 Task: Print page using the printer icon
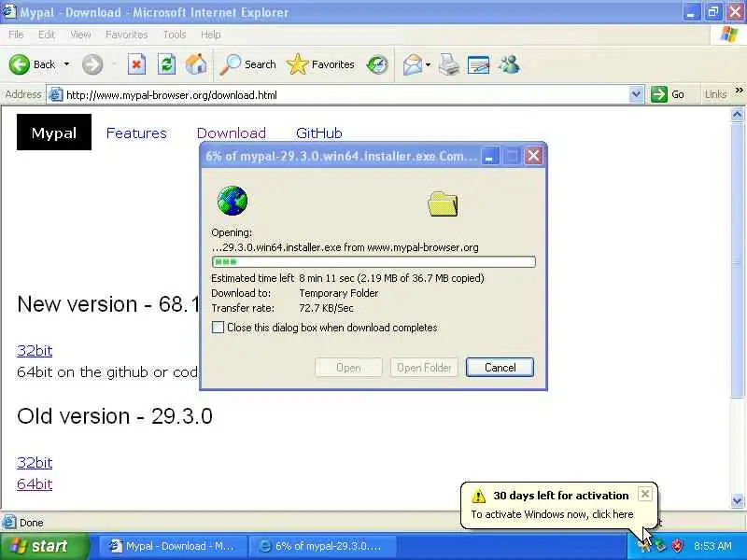tap(449, 64)
